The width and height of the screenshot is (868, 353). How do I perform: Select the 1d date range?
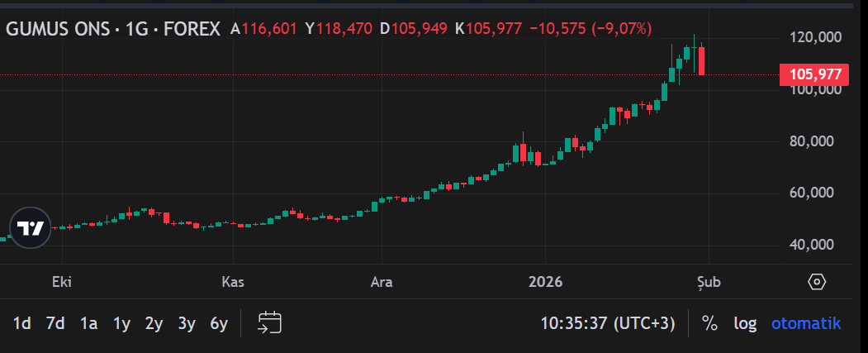click(22, 323)
